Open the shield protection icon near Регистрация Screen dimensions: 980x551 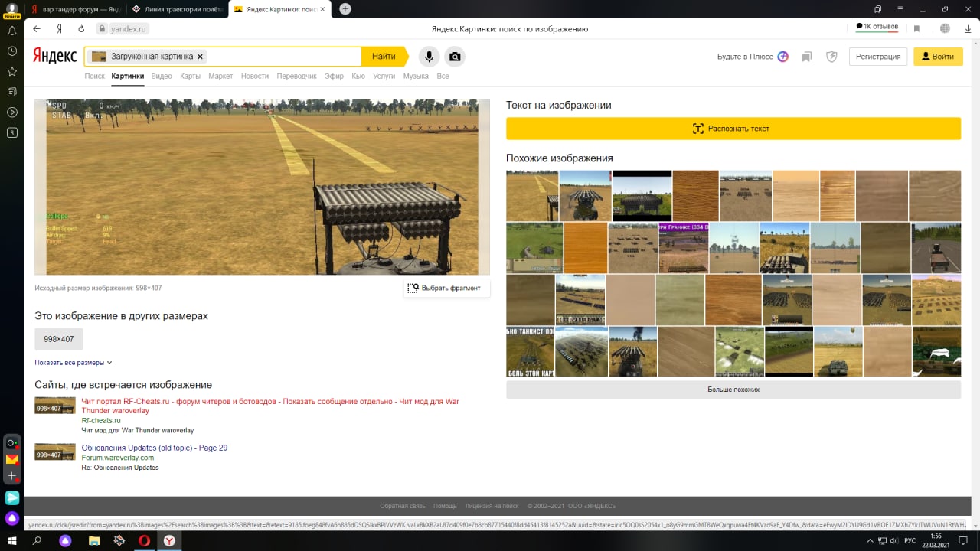[x=831, y=57]
